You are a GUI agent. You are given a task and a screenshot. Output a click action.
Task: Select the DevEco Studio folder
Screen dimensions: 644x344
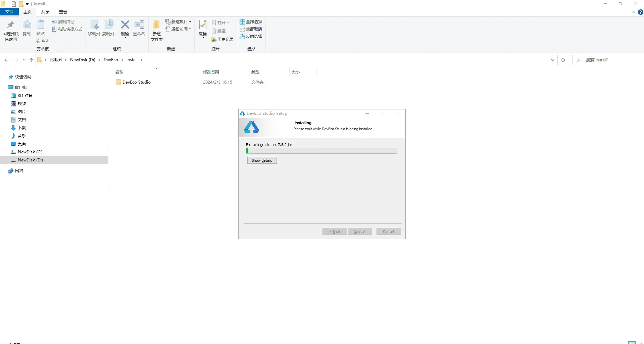[136, 82]
